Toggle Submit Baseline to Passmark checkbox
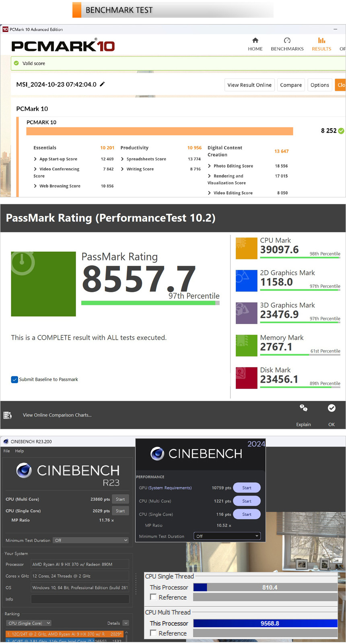 14,379
